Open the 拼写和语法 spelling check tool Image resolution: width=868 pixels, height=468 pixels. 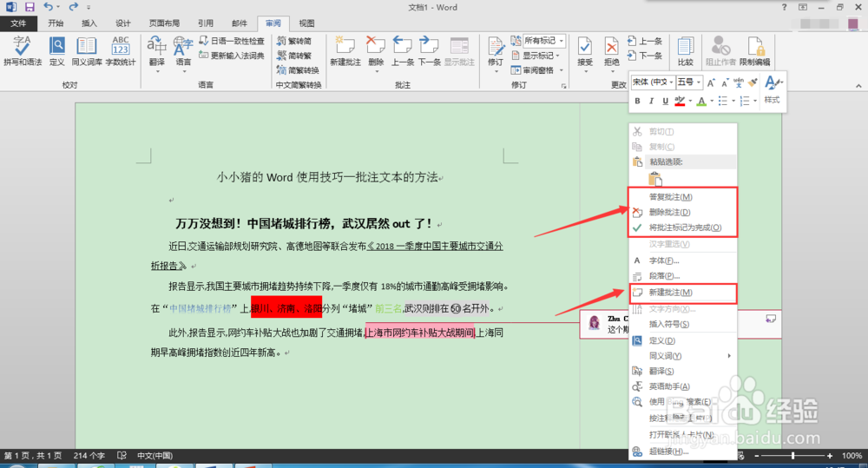(x=23, y=51)
